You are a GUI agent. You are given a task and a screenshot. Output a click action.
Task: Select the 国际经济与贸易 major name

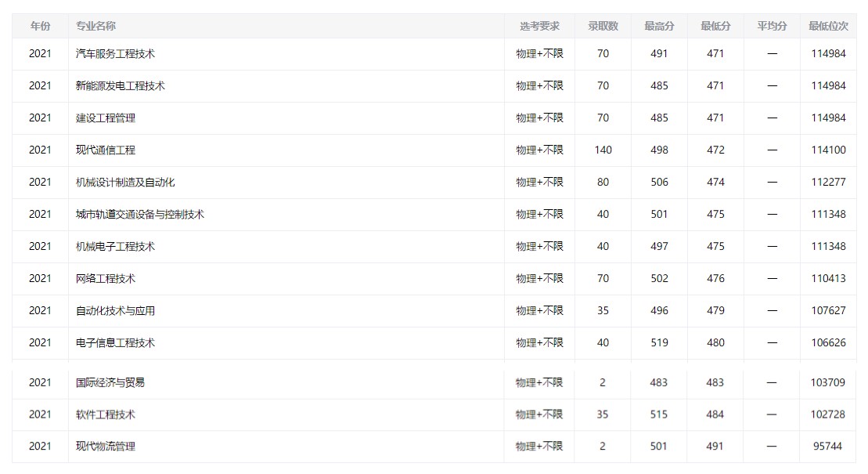110,383
